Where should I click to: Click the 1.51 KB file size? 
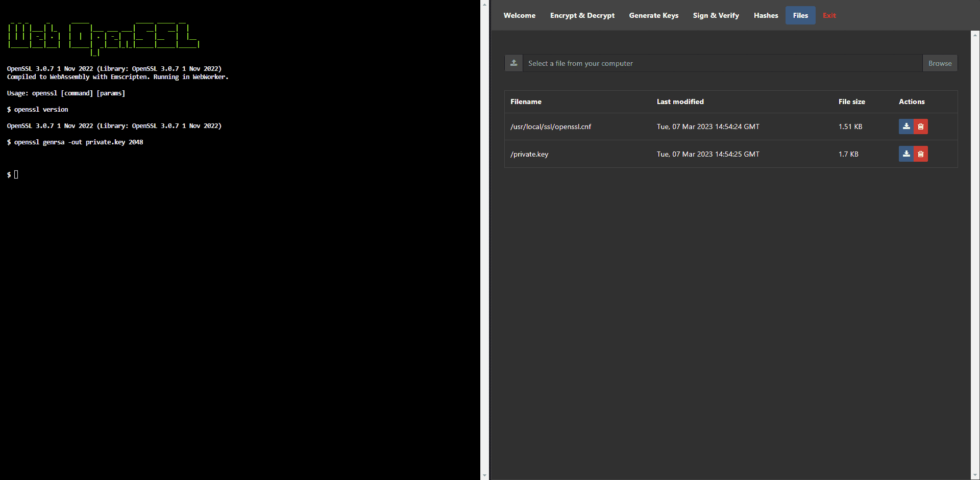pos(850,127)
